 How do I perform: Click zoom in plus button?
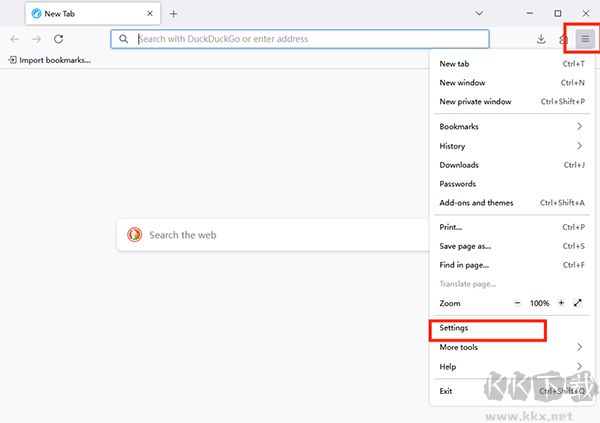click(561, 303)
